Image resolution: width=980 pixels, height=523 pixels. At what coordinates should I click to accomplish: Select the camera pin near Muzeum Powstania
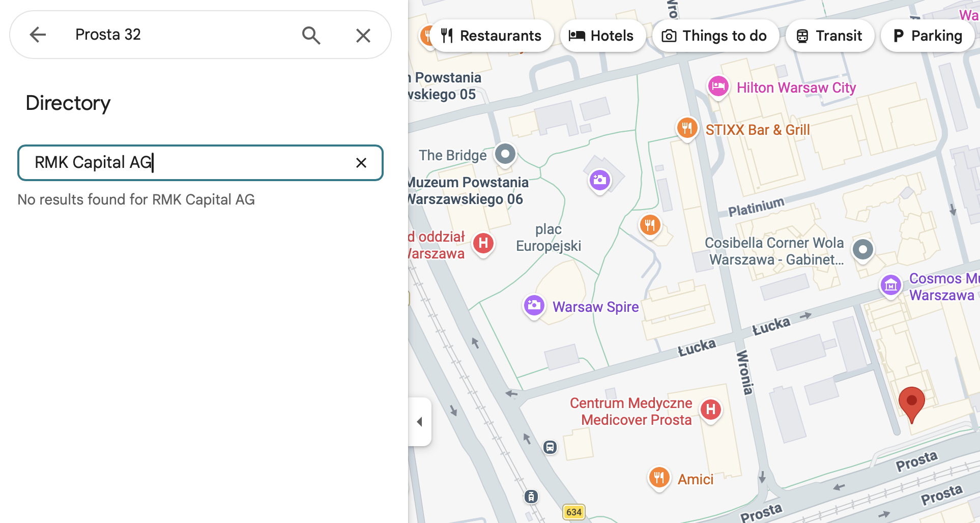(600, 180)
